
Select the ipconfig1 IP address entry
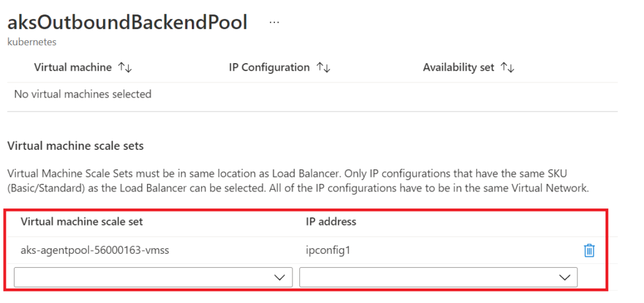pyautogui.click(x=328, y=250)
